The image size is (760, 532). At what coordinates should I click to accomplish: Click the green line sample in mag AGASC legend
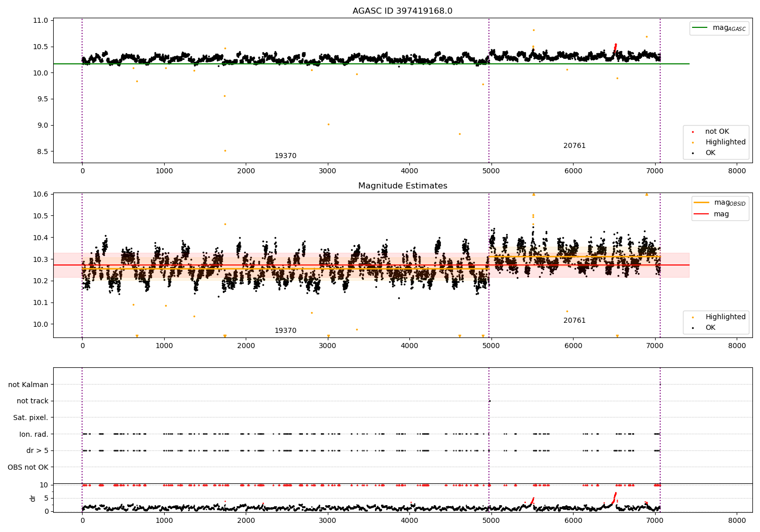point(700,28)
